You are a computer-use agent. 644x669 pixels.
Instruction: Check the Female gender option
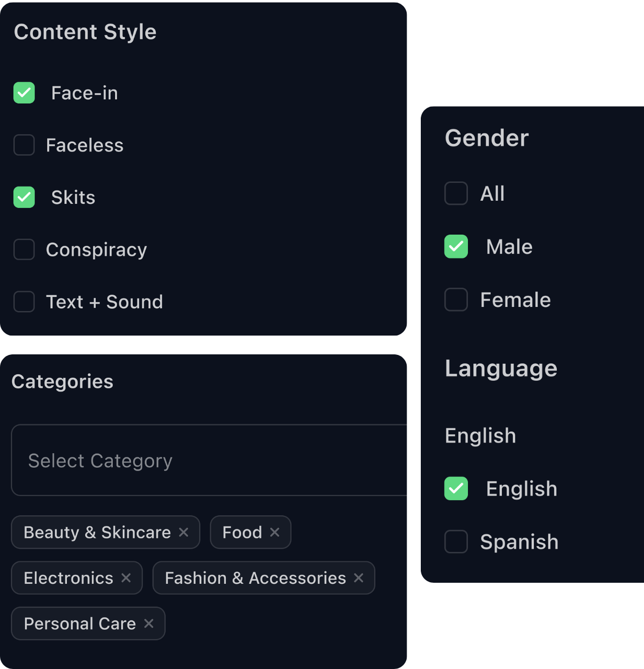point(456,300)
